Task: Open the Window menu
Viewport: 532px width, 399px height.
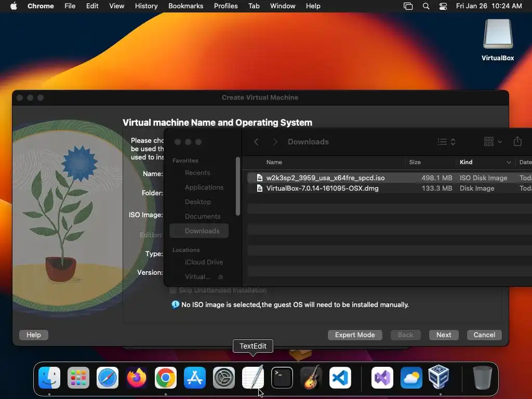Action: (x=283, y=6)
